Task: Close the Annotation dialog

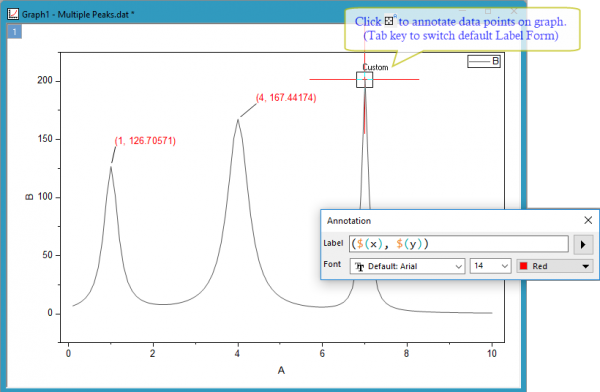Action: 588,220
